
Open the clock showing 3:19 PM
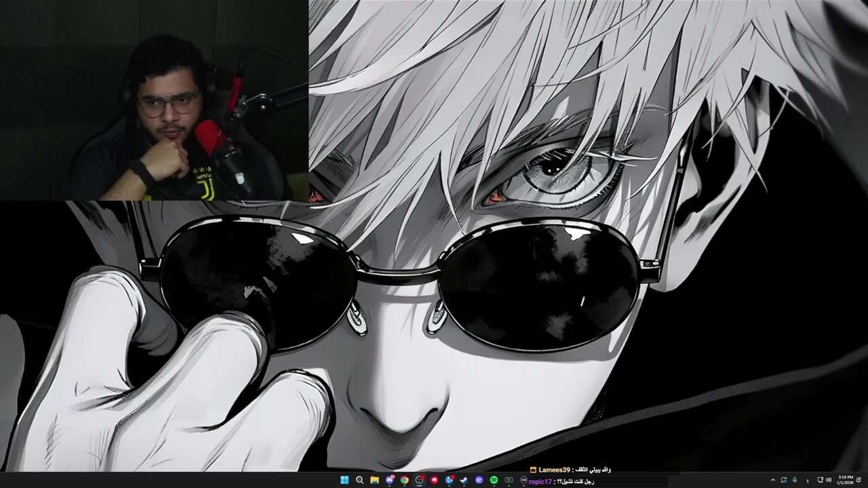846,480
